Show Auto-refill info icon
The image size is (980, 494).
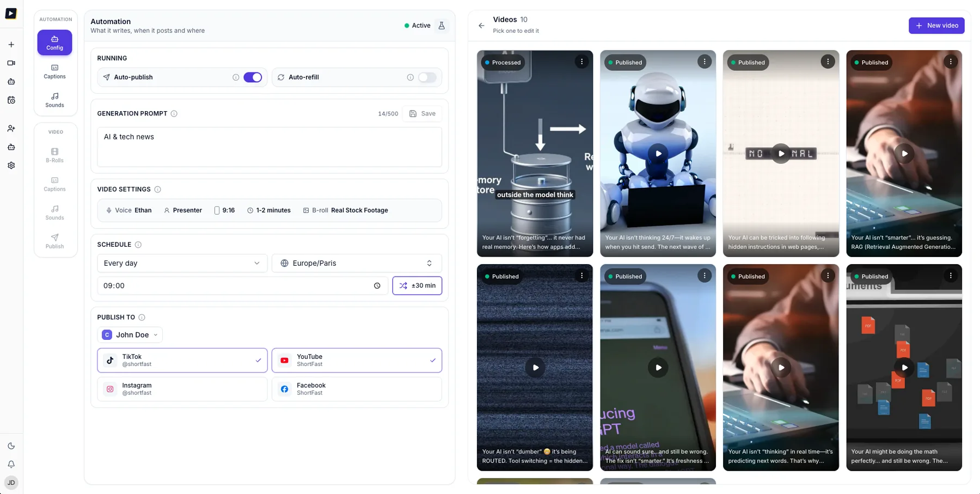coord(410,77)
